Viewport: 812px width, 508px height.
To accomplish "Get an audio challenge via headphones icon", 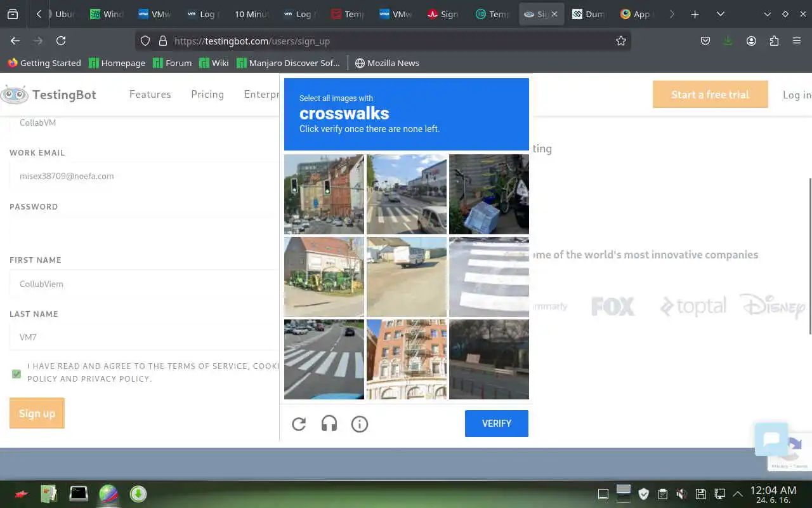I will [x=329, y=424].
